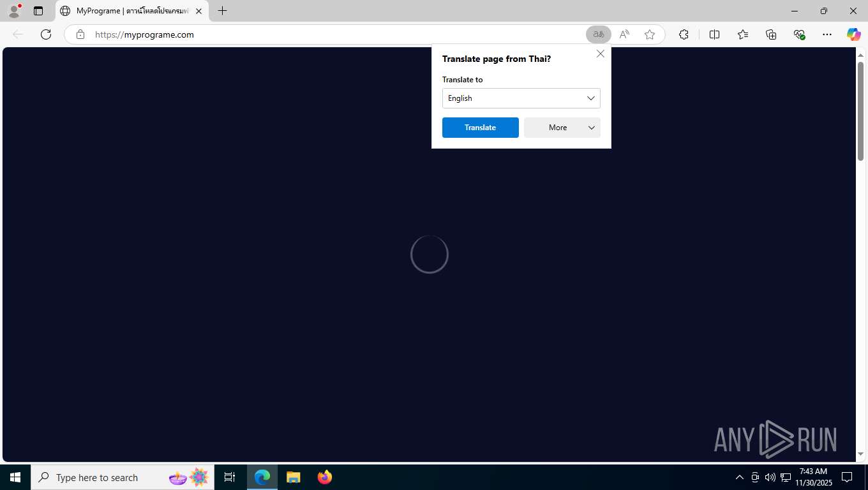Refresh the page
Image resolution: width=868 pixels, height=490 pixels.
pyautogui.click(x=46, y=34)
